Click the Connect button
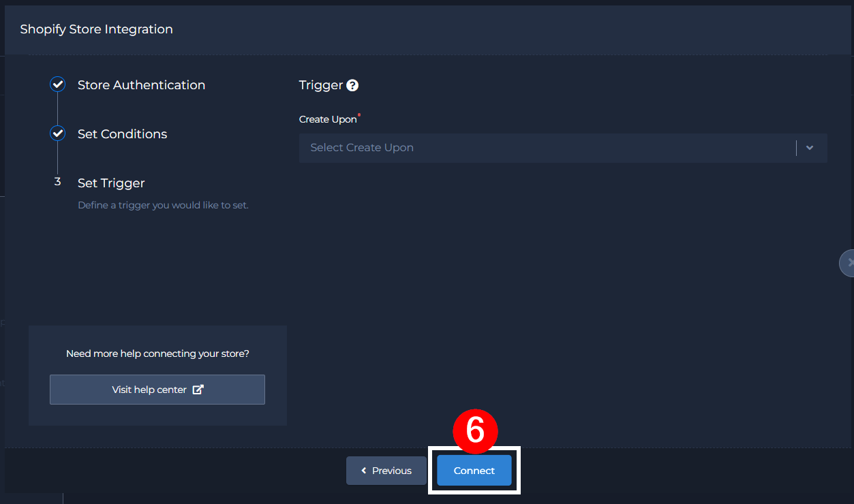Image resolution: width=854 pixels, height=504 pixels. [x=474, y=471]
